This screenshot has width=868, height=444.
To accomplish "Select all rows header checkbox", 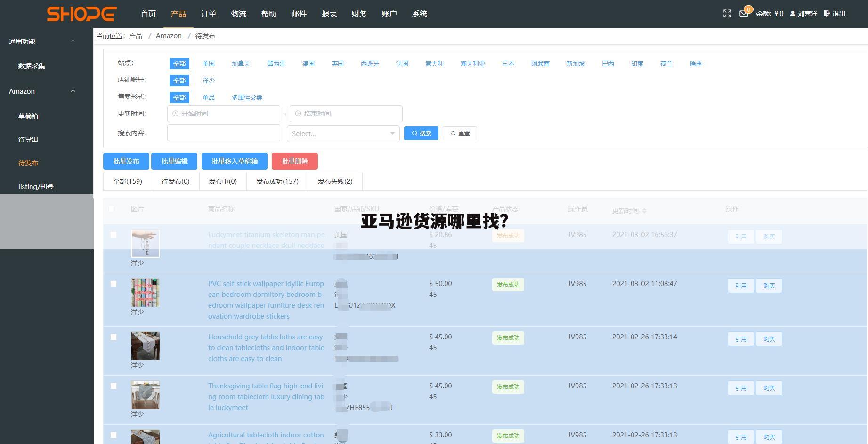I will point(112,208).
